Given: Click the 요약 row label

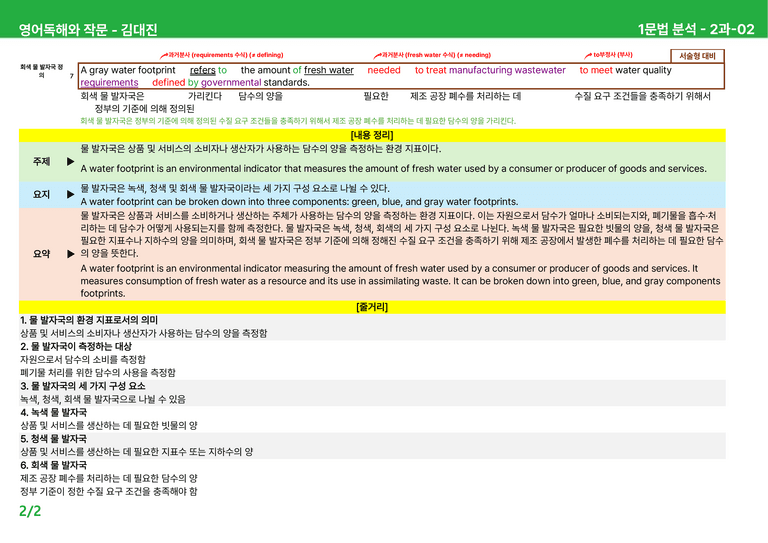Looking at the screenshot, I should 42,254.
